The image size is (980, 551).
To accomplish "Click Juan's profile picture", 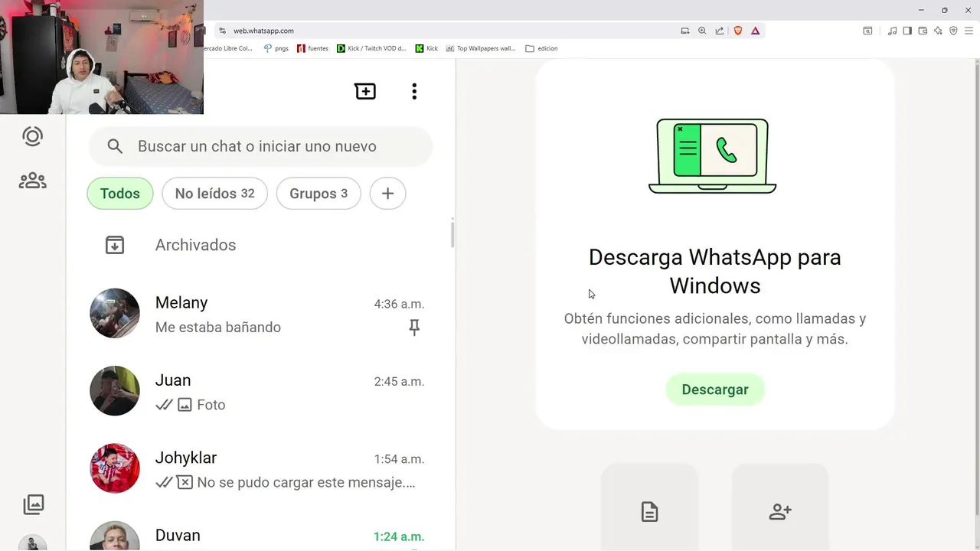I will point(115,390).
